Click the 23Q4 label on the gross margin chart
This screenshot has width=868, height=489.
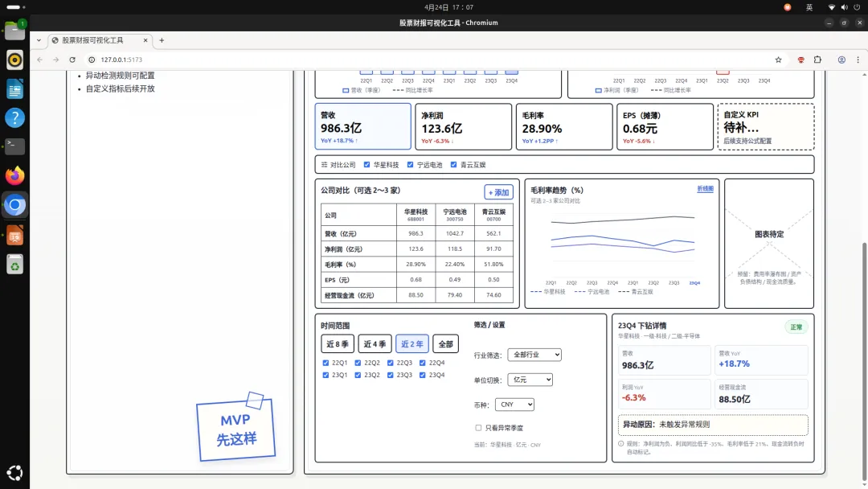click(x=694, y=283)
